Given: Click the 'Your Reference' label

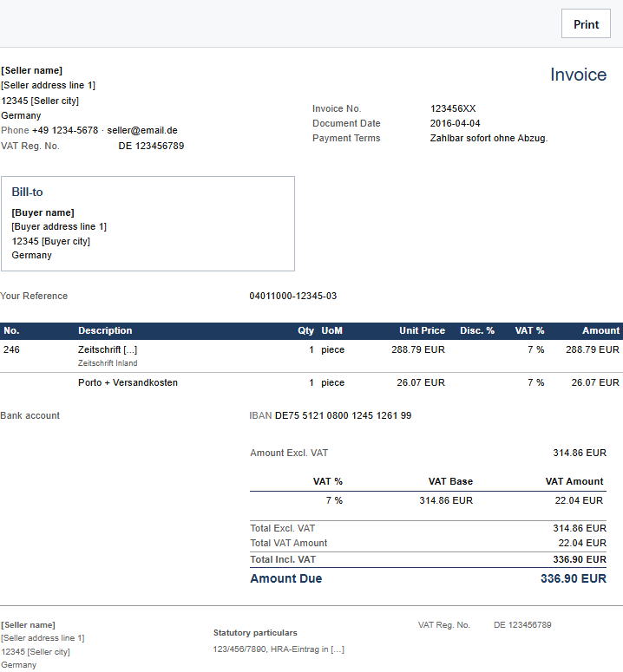Looking at the screenshot, I should coord(34,296).
